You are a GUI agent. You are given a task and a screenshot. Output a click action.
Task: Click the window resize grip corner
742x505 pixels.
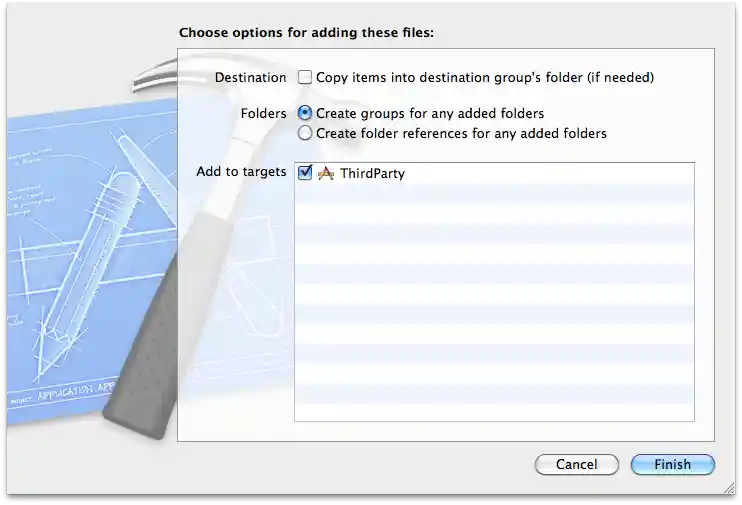click(729, 488)
